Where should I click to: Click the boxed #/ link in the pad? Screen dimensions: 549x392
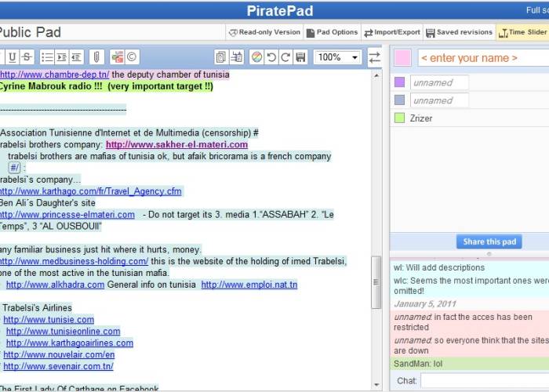point(14,168)
